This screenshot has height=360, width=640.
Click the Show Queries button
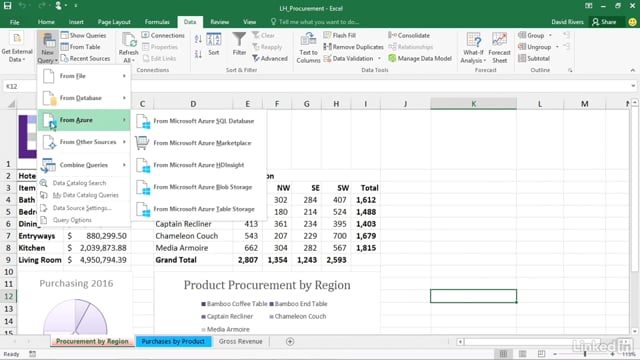pyautogui.click(x=83, y=36)
